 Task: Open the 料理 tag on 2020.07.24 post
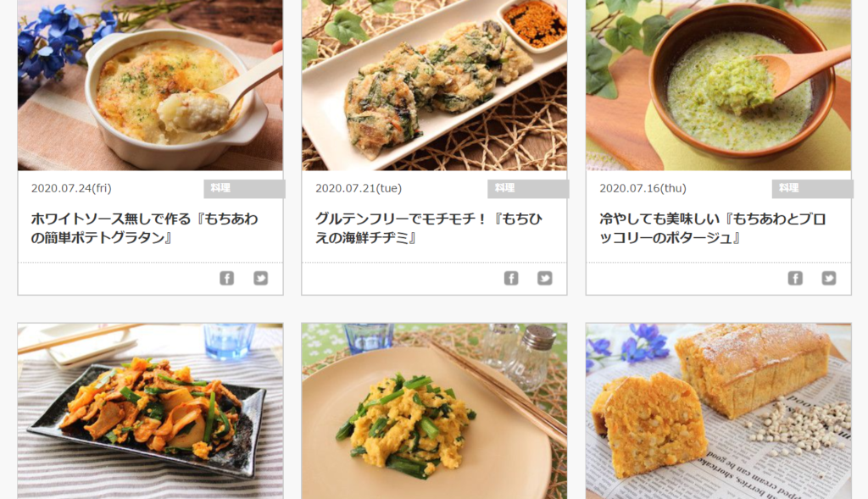244,189
